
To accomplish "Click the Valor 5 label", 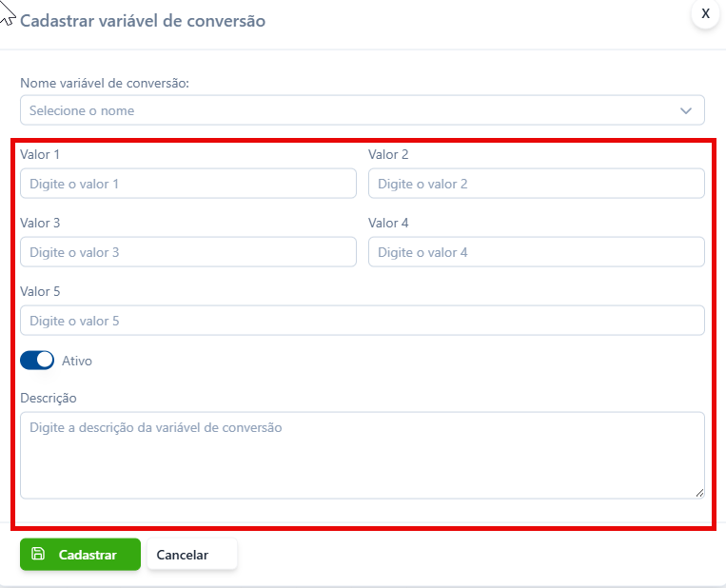I will (40, 292).
